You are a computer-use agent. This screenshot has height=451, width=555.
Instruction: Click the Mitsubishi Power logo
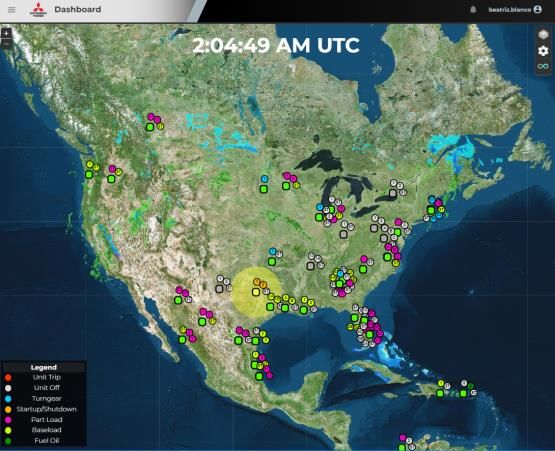[38, 10]
